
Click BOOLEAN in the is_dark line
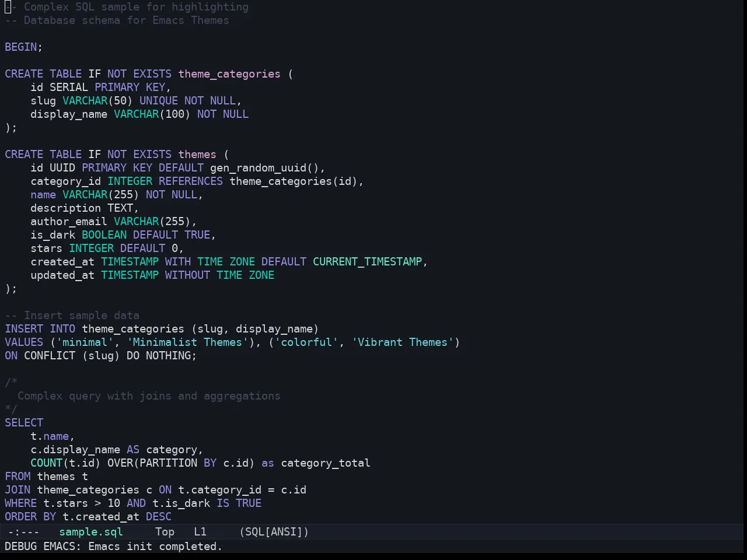tap(104, 235)
